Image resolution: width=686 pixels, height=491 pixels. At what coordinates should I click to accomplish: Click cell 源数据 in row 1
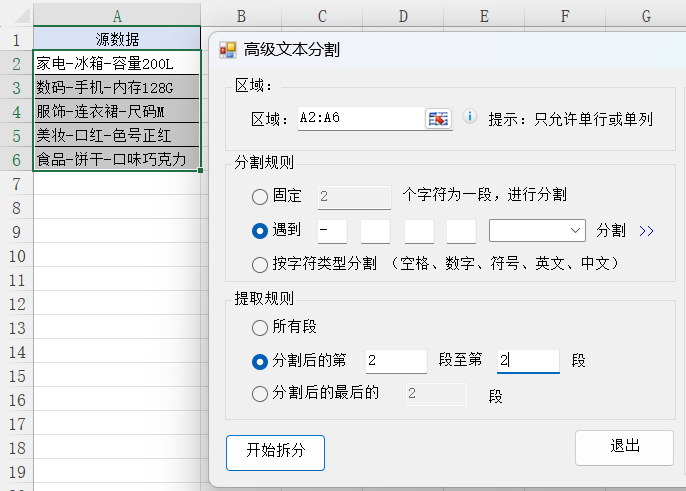click(117, 39)
